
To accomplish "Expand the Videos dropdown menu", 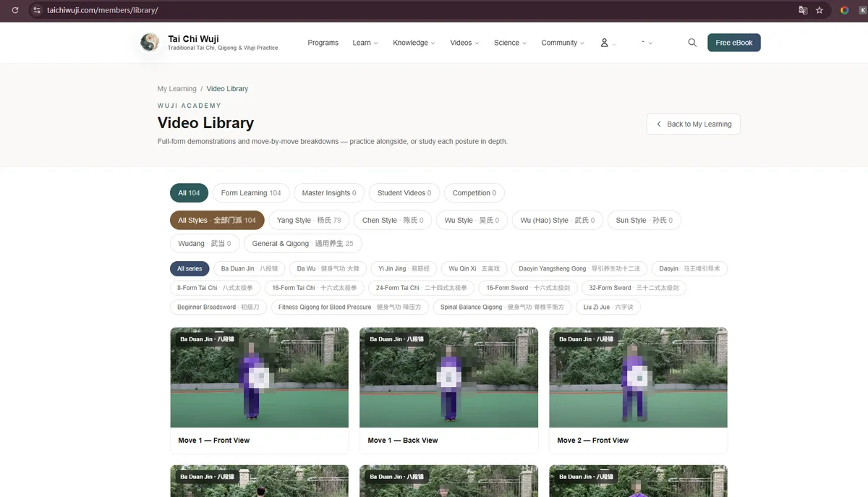I will pyautogui.click(x=464, y=43).
